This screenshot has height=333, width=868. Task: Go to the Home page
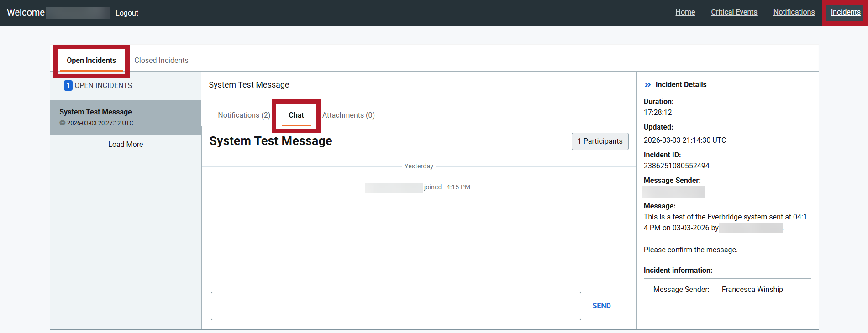685,12
